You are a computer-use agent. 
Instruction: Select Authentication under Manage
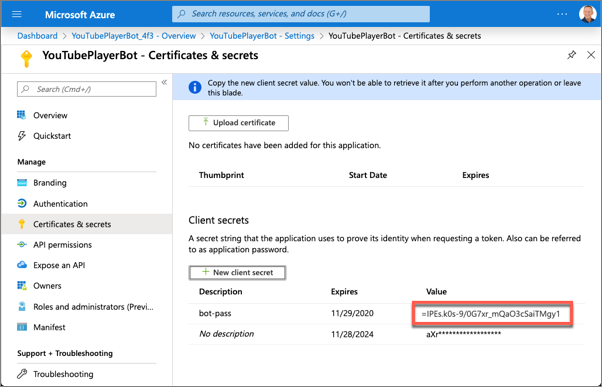click(60, 203)
